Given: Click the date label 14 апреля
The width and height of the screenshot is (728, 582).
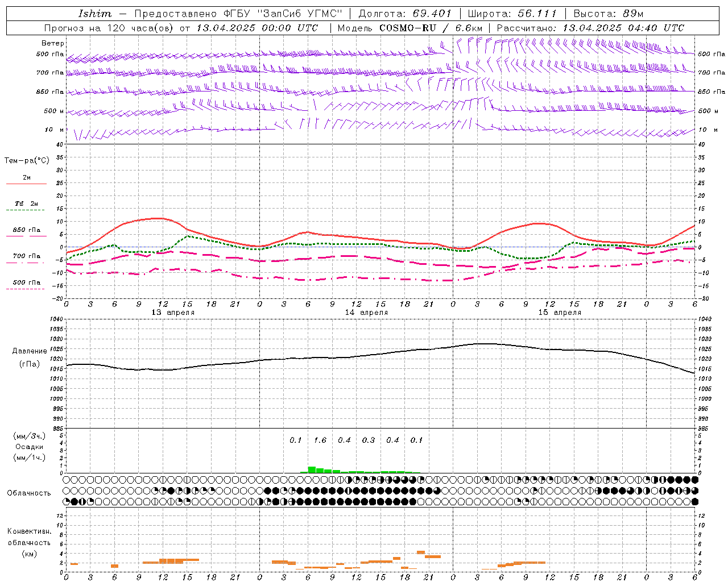Looking at the screenshot, I should pyautogui.click(x=366, y=313).
